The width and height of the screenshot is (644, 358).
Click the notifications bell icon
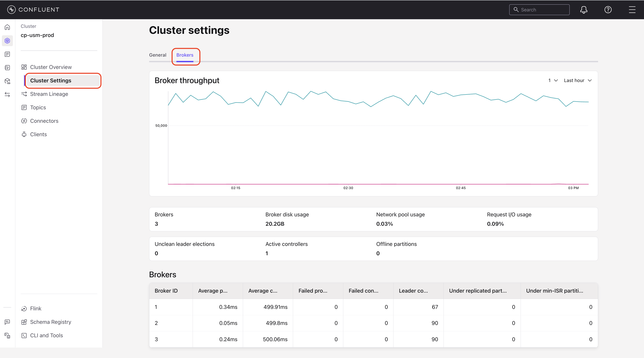584,10
